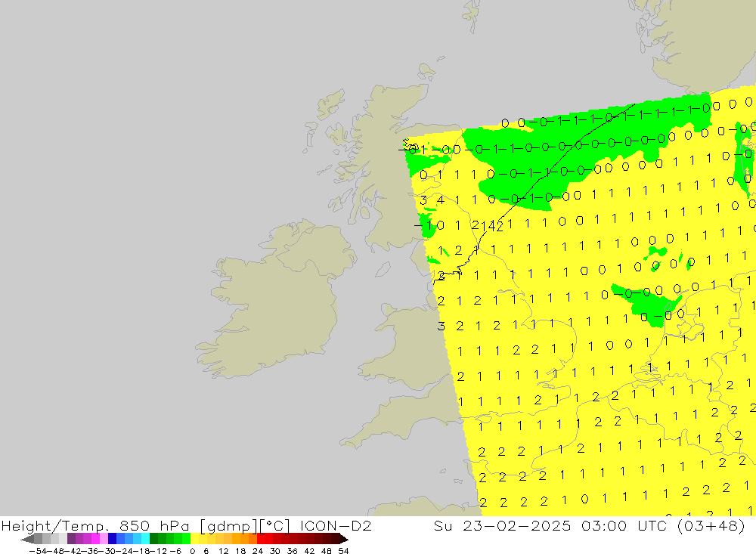Image resolution: width=756 pixels, height=554 pixels.
Task: Click the '[°C]' unit label
Action: pyautogui.click(x=274, y=525)
